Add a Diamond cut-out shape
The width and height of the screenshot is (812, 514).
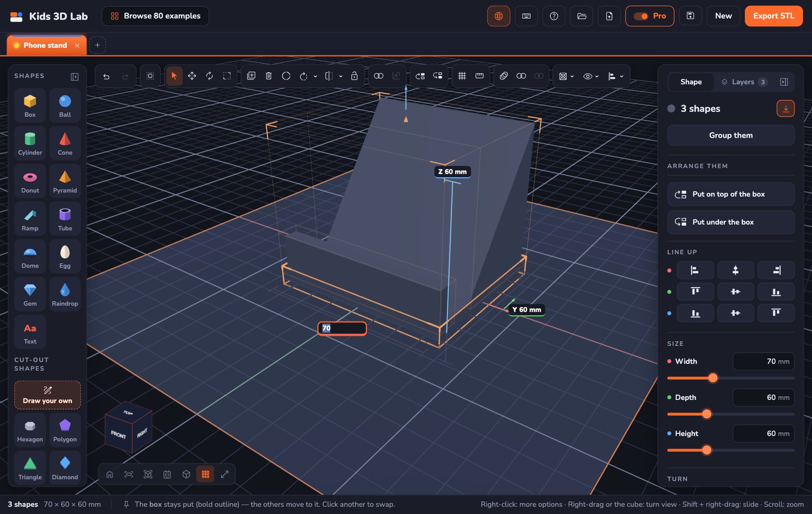(x=65, y=468)
